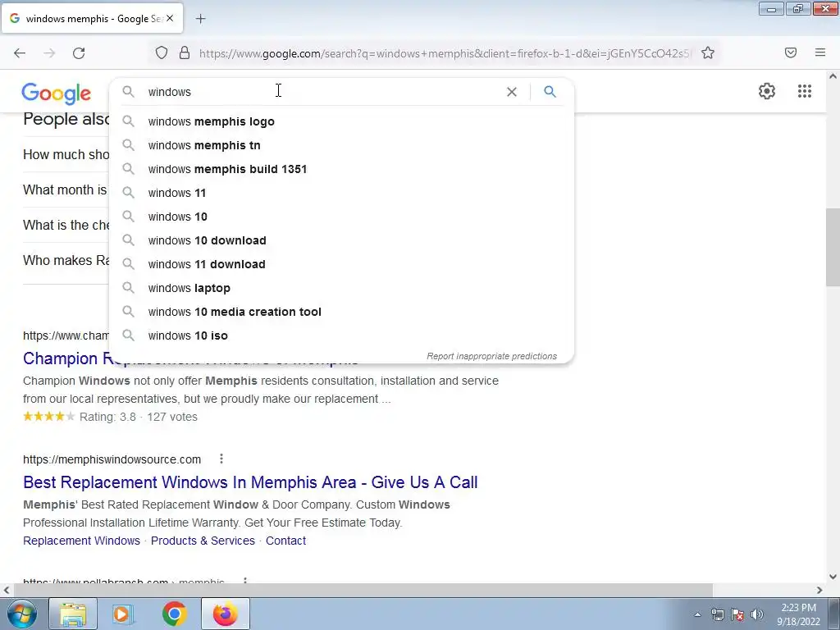Open the Google apps grid

(805, 91)
